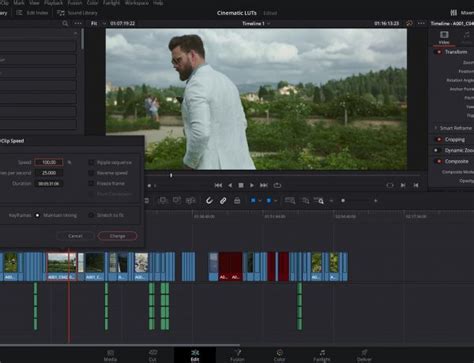Toggle the position lock padlock icon
The height and width of the screenshot is (363, 474).
[237, 201]
